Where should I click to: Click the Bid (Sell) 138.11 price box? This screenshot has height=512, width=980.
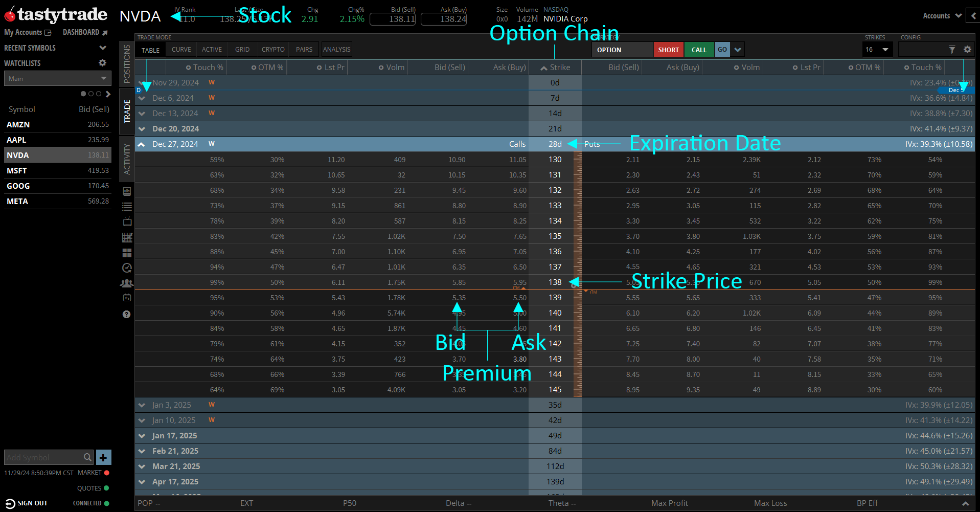click(x=393, y=19)
